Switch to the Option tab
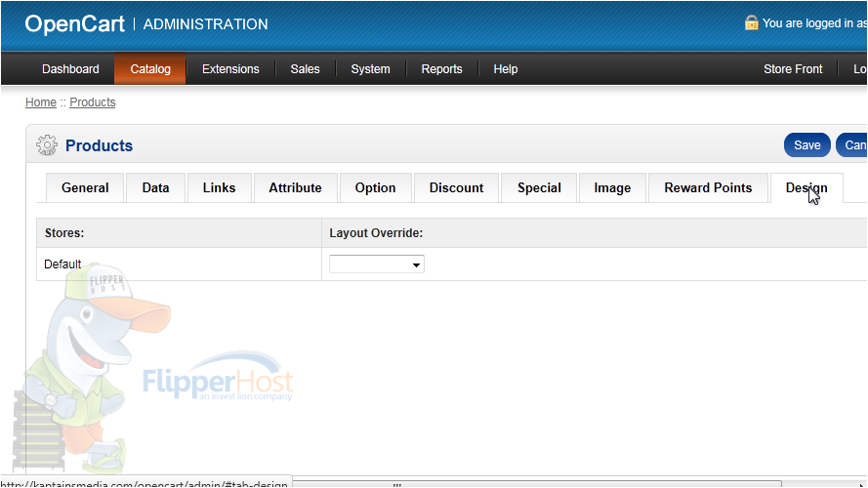This screenshot has height=488, width=868. coord(375,188)
